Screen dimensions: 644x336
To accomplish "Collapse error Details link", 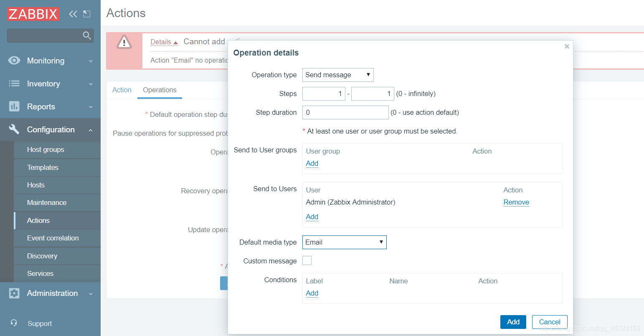I will [x=164, y=42].
